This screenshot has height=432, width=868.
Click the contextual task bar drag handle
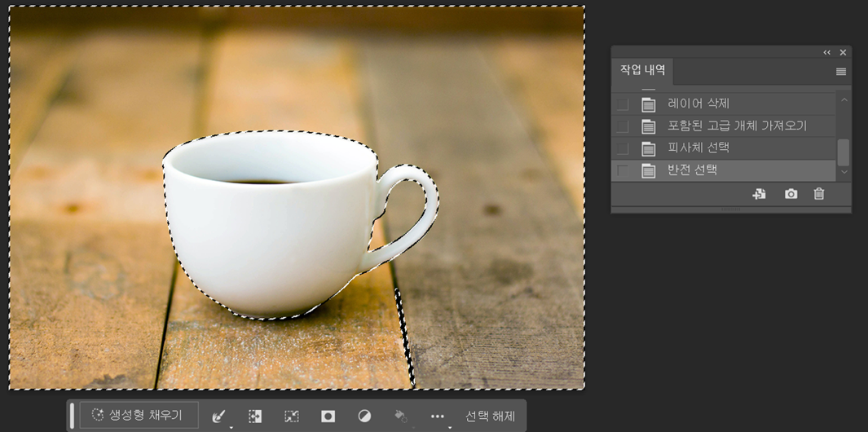point(72,416)
